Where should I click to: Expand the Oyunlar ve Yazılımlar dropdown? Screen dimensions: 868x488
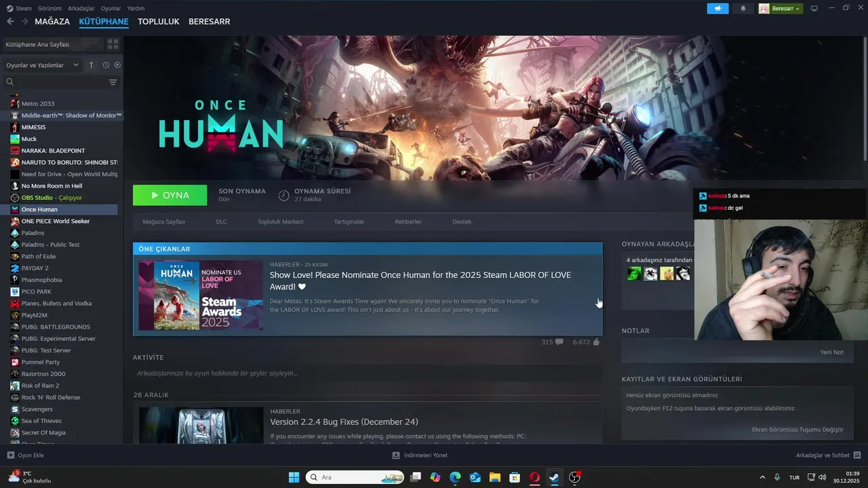pyautogui.click(x=42, y=65)
